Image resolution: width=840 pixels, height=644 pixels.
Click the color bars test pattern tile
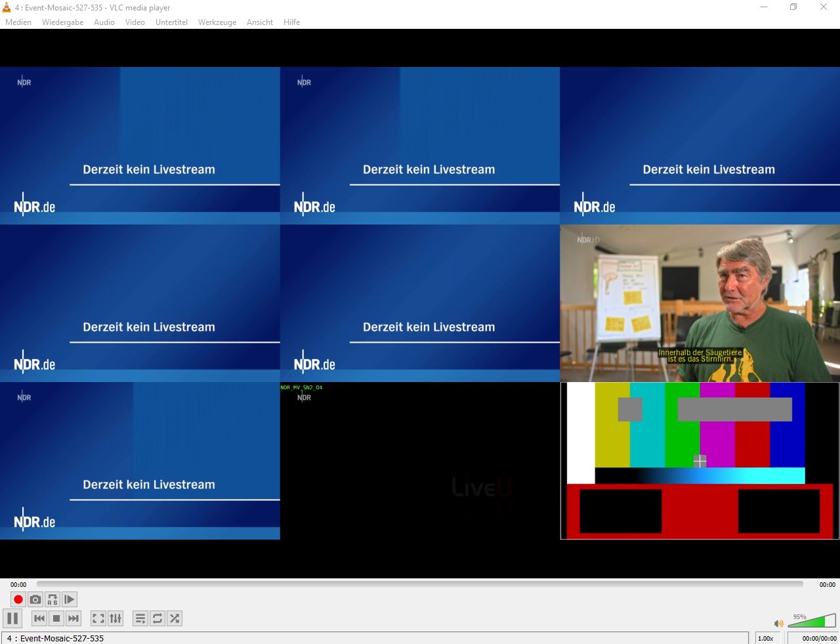coord(700,461)
